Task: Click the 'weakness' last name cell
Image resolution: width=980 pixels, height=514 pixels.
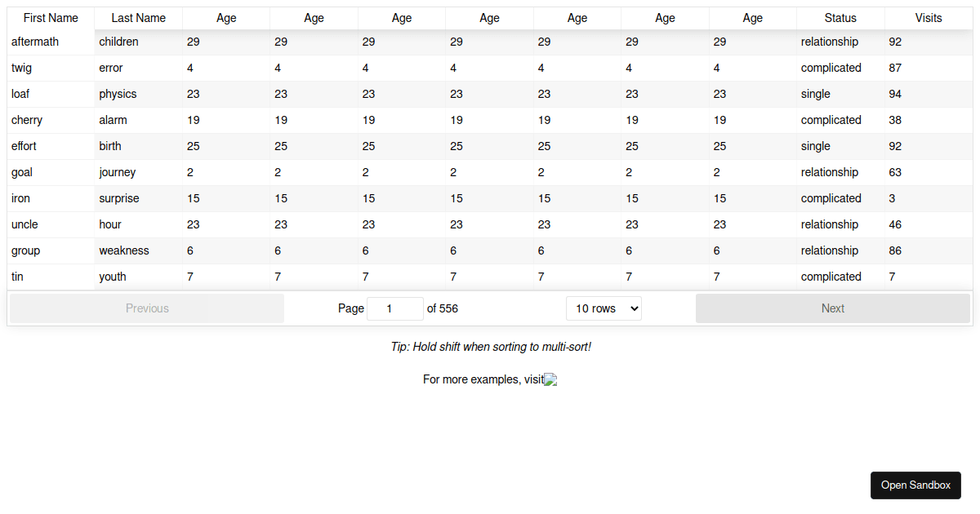Action: tap(139, 250)
